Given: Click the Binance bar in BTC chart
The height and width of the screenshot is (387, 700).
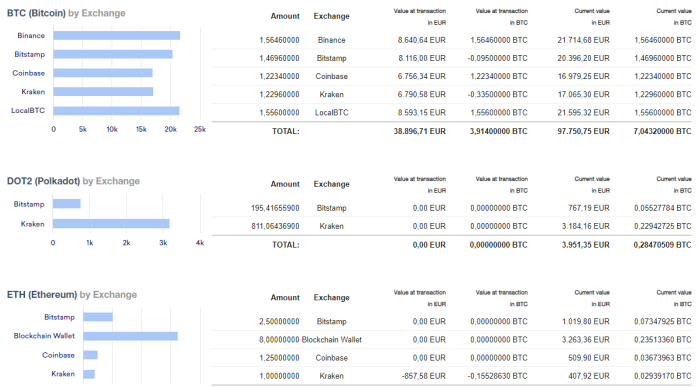Looking at the screenshot, I should point(117,36).
